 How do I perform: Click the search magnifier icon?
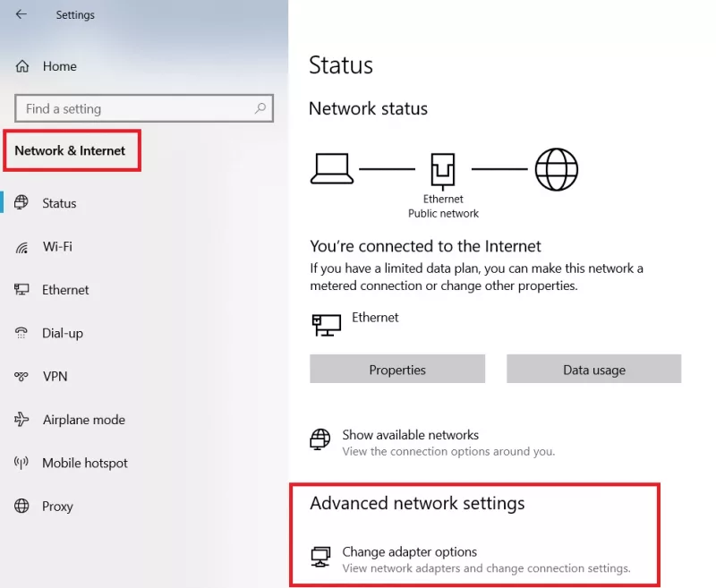click(x=260, y=108)
